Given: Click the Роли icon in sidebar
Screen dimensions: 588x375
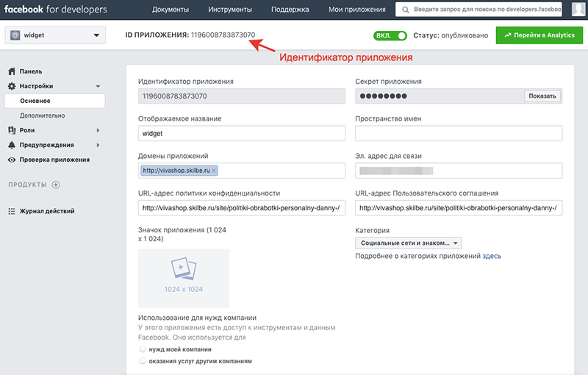Looking at the screenshot, I should click(12, 130).
